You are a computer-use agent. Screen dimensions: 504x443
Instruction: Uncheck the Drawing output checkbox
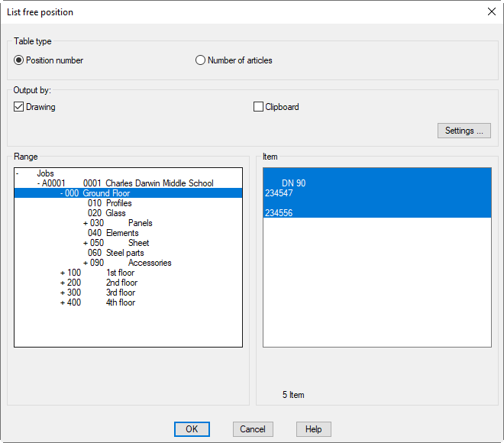click(19, 107)
